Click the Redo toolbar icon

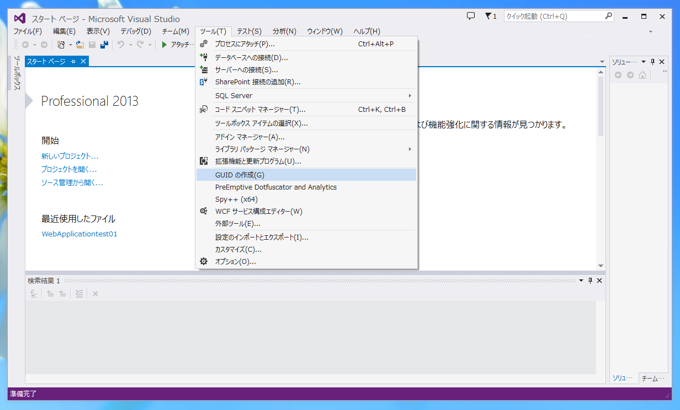tap(140, 45)
